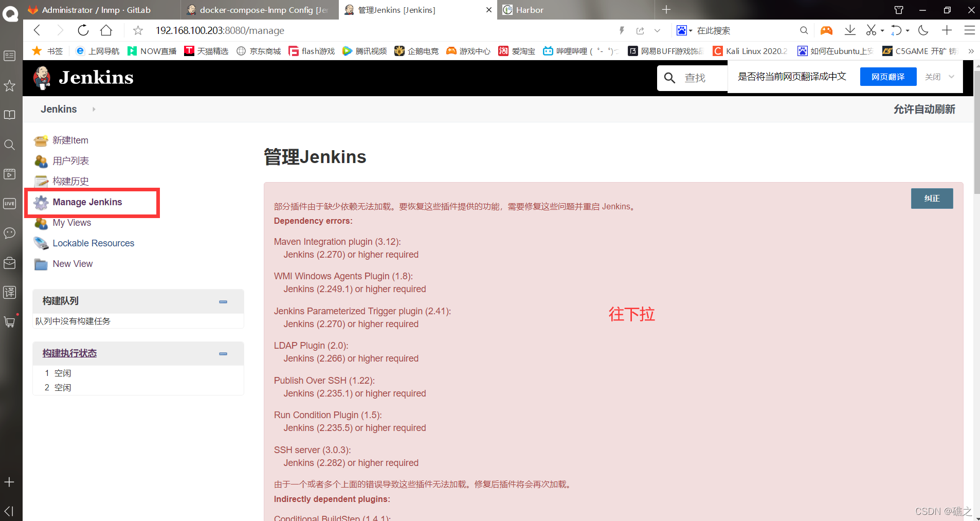
Task: Open the 京东商城 bookmark
Action: click(259, 51)
